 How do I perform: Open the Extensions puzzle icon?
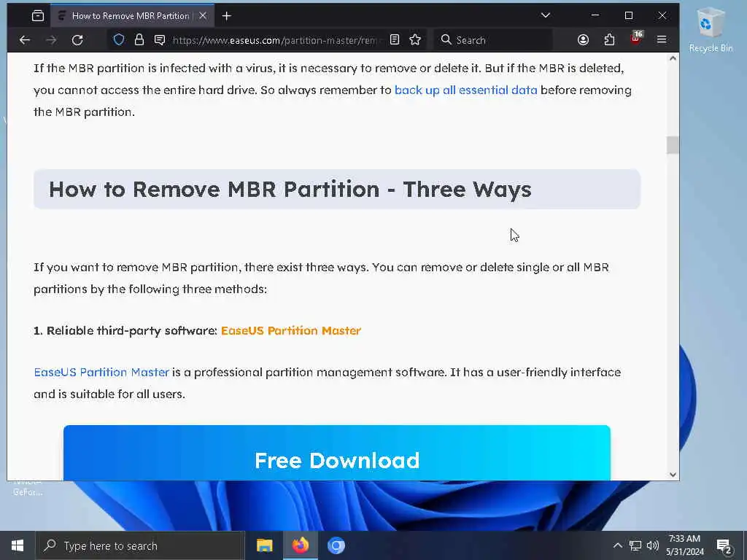click(609, 40)
